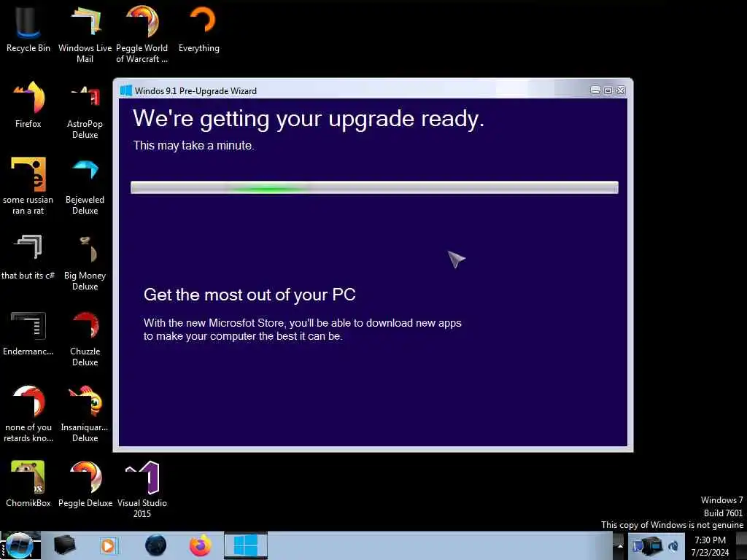The width and height of the screenshot is (747, 560).
Task: Click the upgrade progress bar
Action: (374, 187)
